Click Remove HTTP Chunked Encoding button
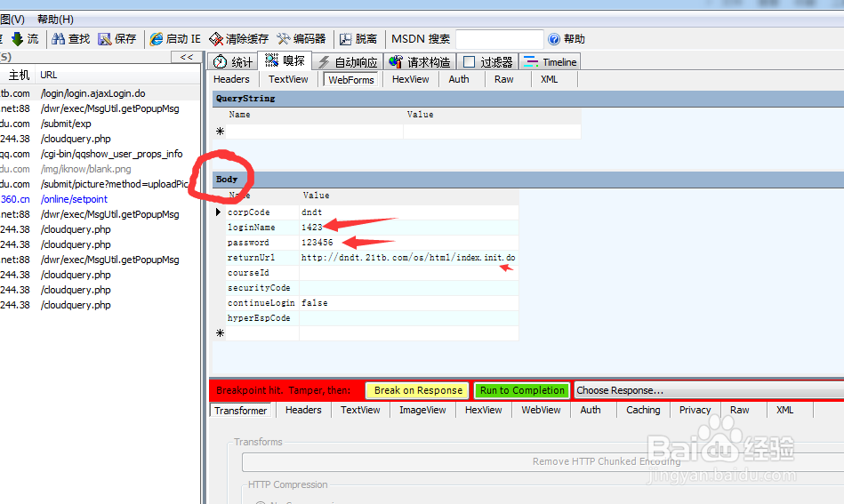Image resolution: width=844 pixels, height=504 pixels. pos(543,461)
